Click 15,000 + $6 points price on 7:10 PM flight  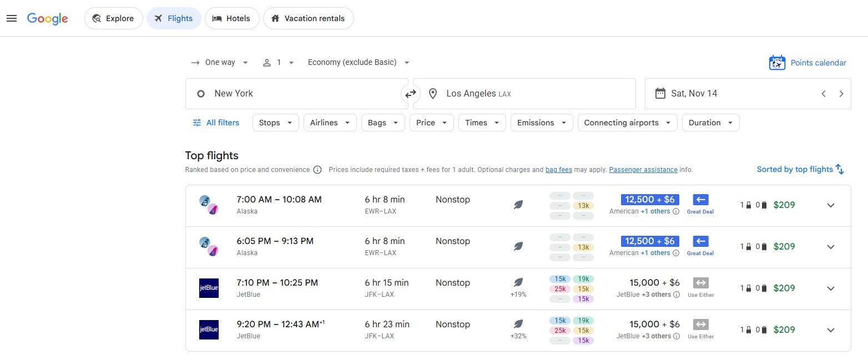654,283
